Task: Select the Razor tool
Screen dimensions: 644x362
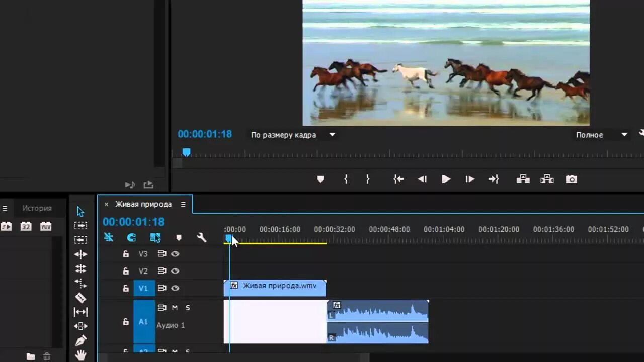Action: click(x=80, y=298)
